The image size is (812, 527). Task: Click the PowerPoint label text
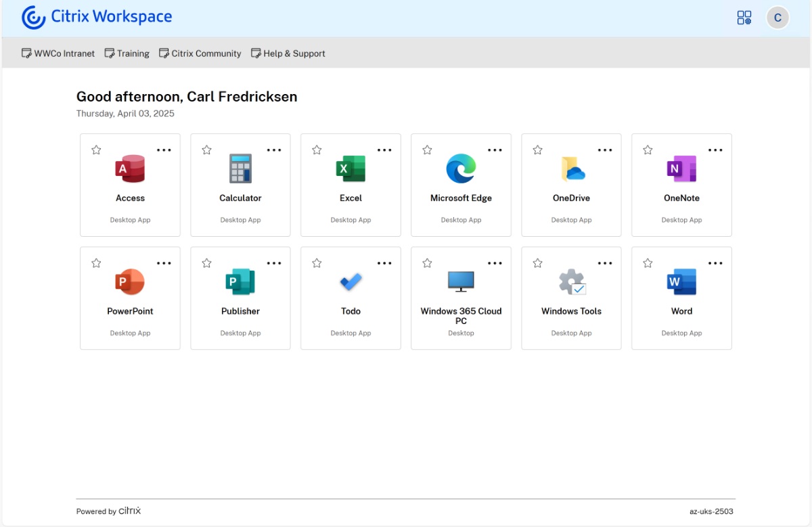click(130, 311)
